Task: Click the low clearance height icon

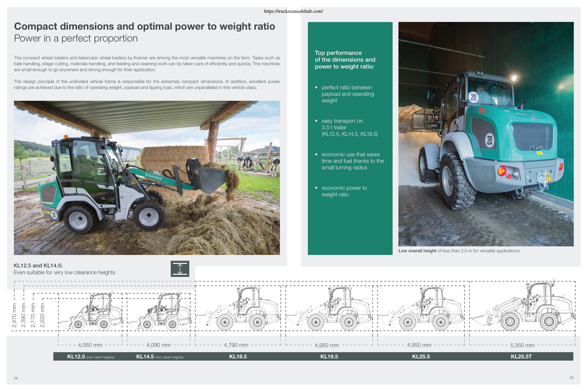Action: click(x=180, y=269)
